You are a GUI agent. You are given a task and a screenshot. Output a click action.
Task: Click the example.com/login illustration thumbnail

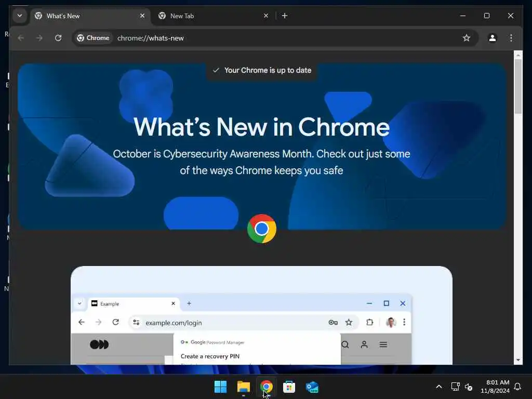click(261, 315)
